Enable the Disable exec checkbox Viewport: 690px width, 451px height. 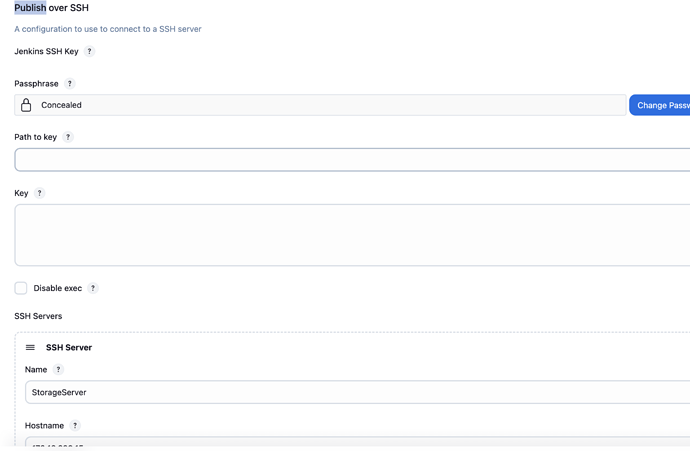point(21,288)
